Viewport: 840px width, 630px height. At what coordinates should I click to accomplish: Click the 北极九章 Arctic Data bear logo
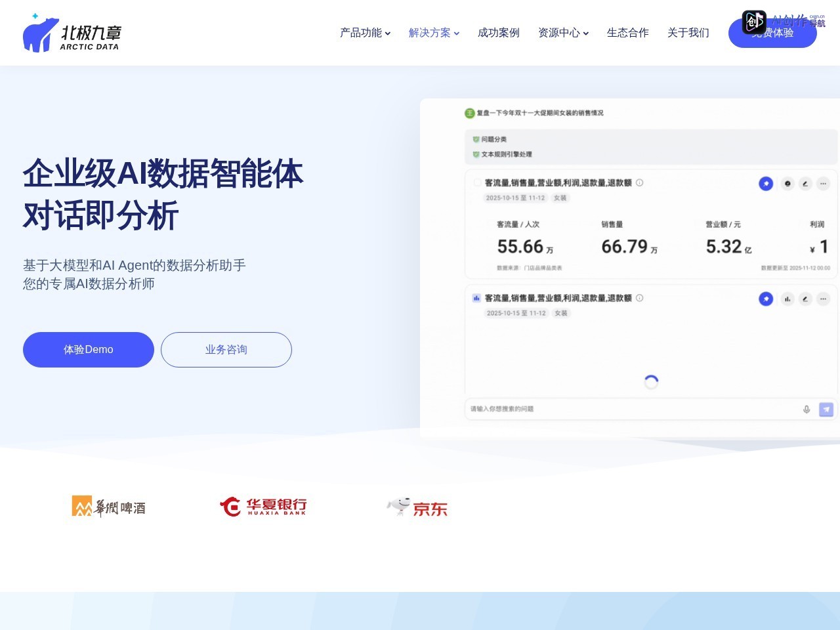(72, 33)
